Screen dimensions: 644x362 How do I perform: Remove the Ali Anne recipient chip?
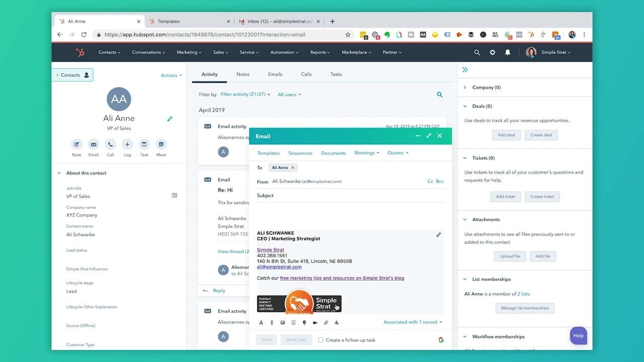click(293, 167)
